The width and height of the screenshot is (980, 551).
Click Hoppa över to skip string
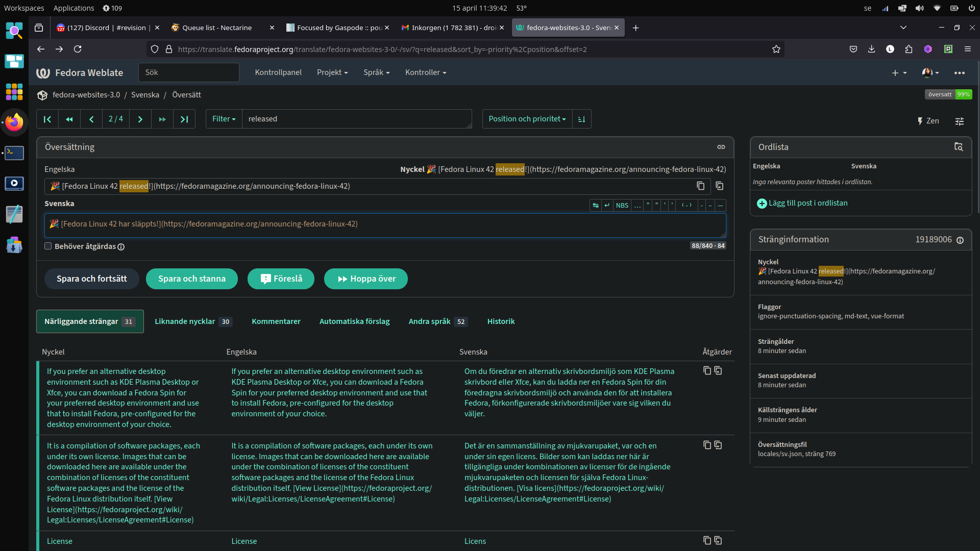click(x=366, y=279)
